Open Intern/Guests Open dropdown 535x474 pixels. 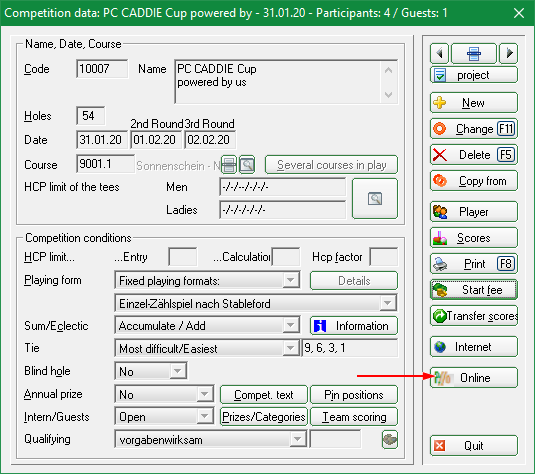pyautogui.click(x=205, y=416)
